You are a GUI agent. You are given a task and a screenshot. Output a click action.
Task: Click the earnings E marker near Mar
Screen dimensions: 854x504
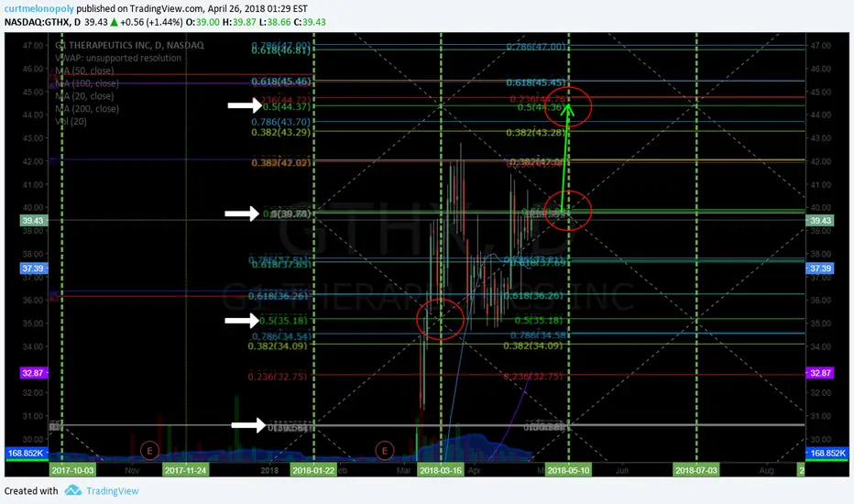tap(385, 451)
